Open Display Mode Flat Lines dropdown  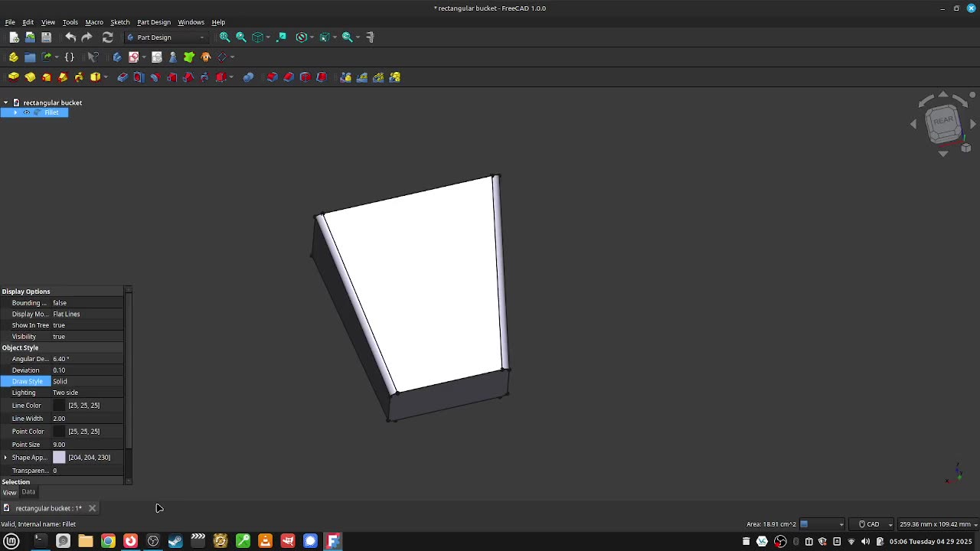[x=87, y=314]
